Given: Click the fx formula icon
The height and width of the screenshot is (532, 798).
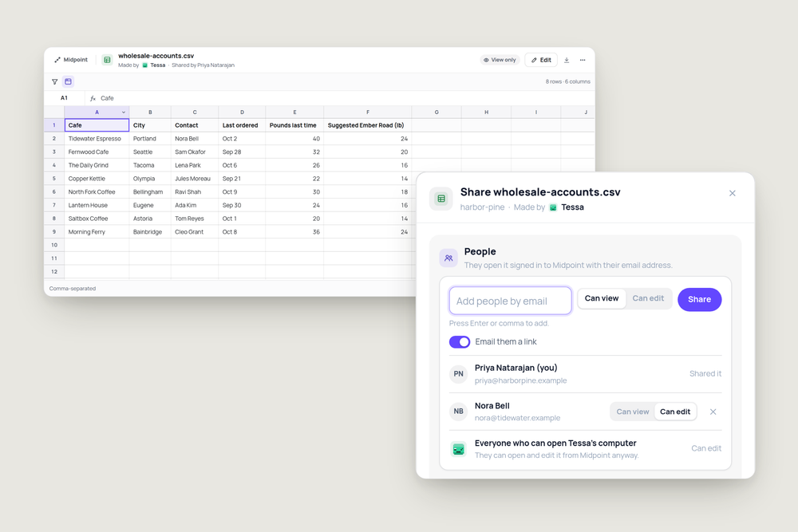Looking at the screenshot, I should [x=93, y=98].
